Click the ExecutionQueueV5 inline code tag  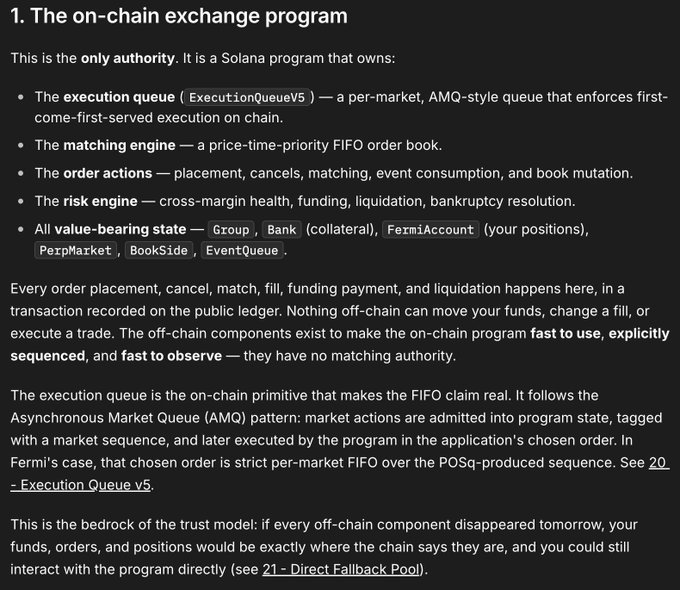(x=247, y=97)
